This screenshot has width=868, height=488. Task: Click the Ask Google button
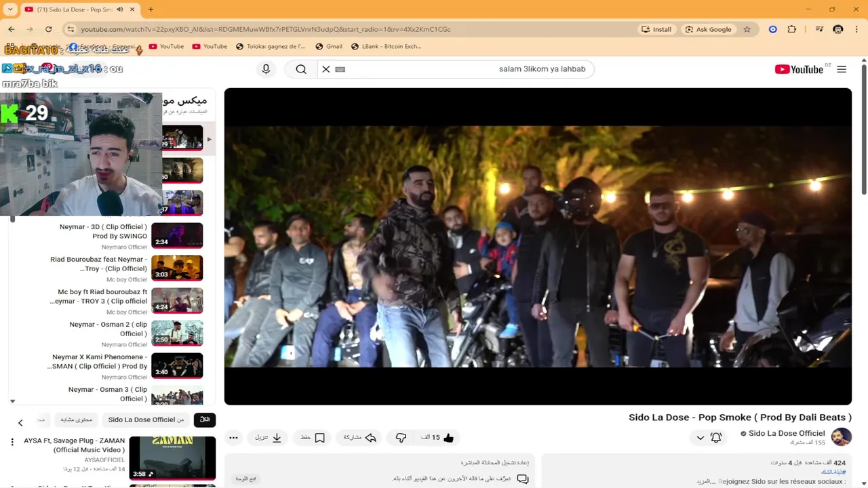(708, 29)
